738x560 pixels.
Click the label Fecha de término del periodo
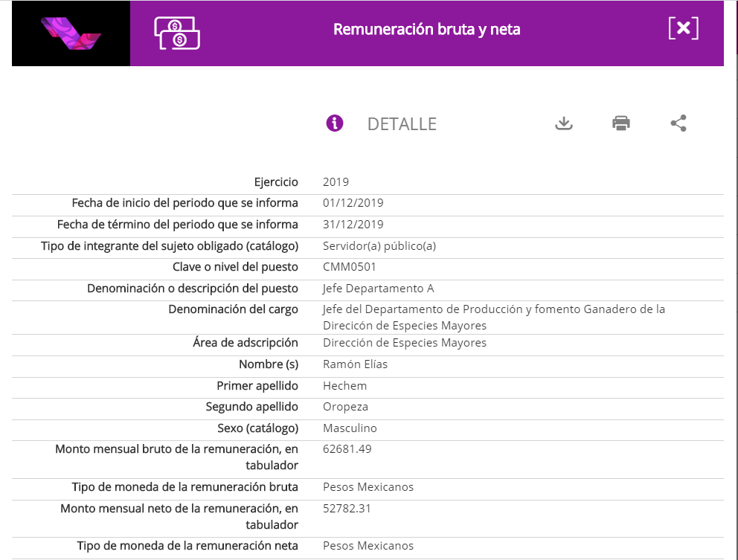click(x=178, y=225)
